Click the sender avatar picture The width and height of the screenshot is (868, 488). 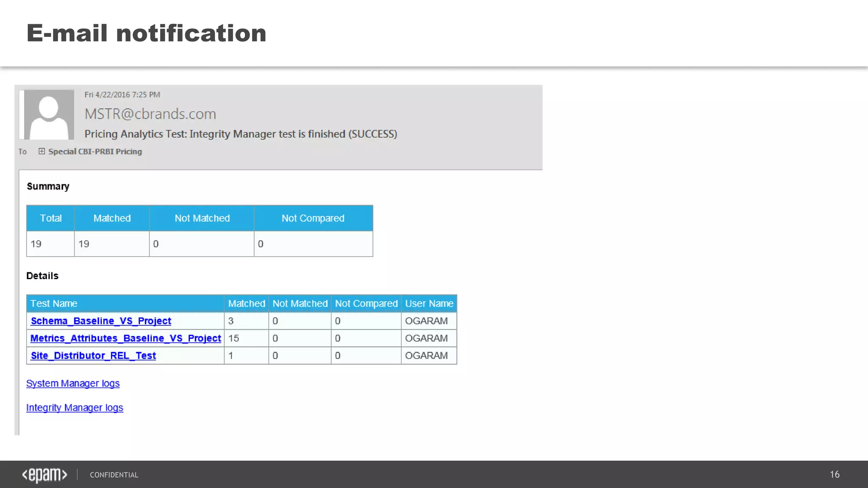pos(49,115)
